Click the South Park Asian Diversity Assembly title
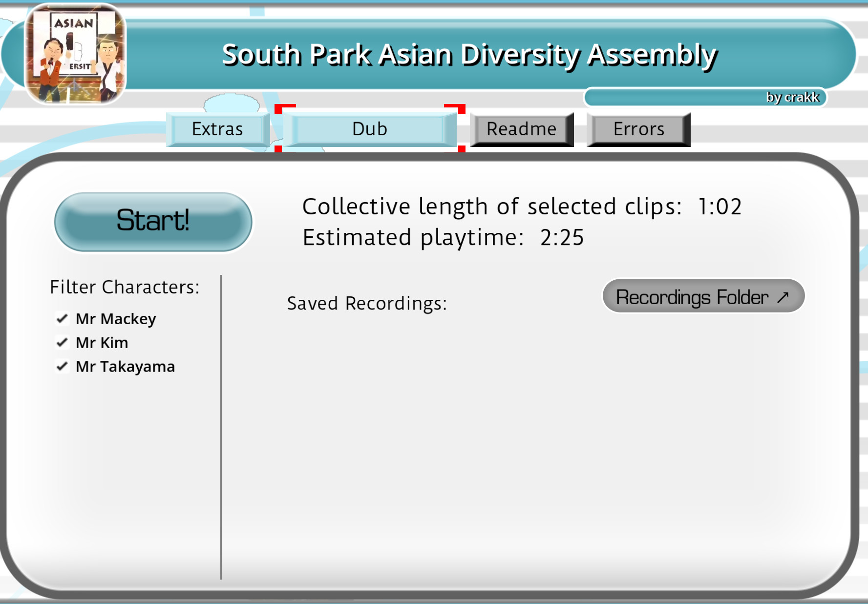 (x=469, y=55)
